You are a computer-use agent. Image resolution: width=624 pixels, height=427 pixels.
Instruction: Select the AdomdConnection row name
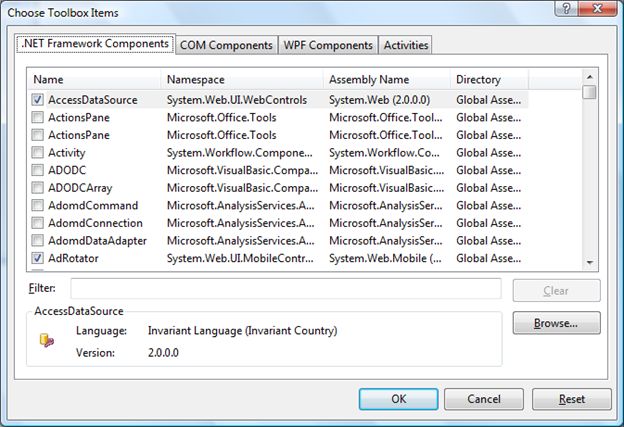tap(95, 223)
